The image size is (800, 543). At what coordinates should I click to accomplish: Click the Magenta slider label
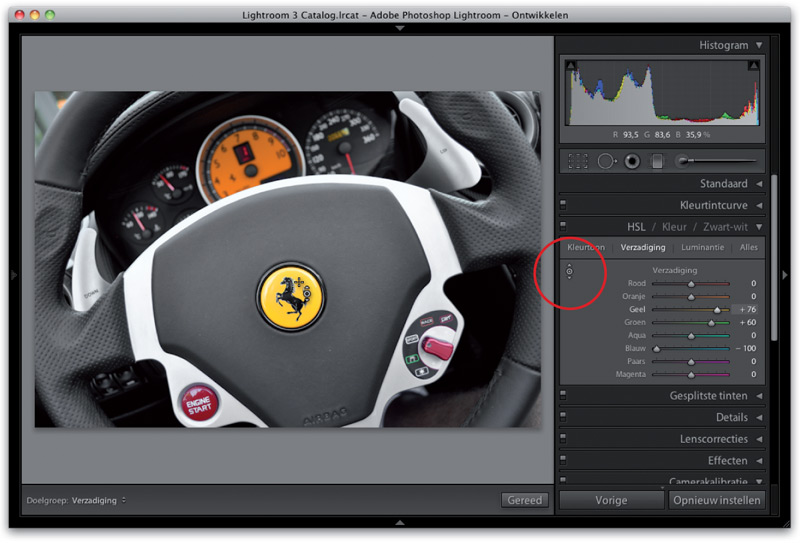(631, 374)
